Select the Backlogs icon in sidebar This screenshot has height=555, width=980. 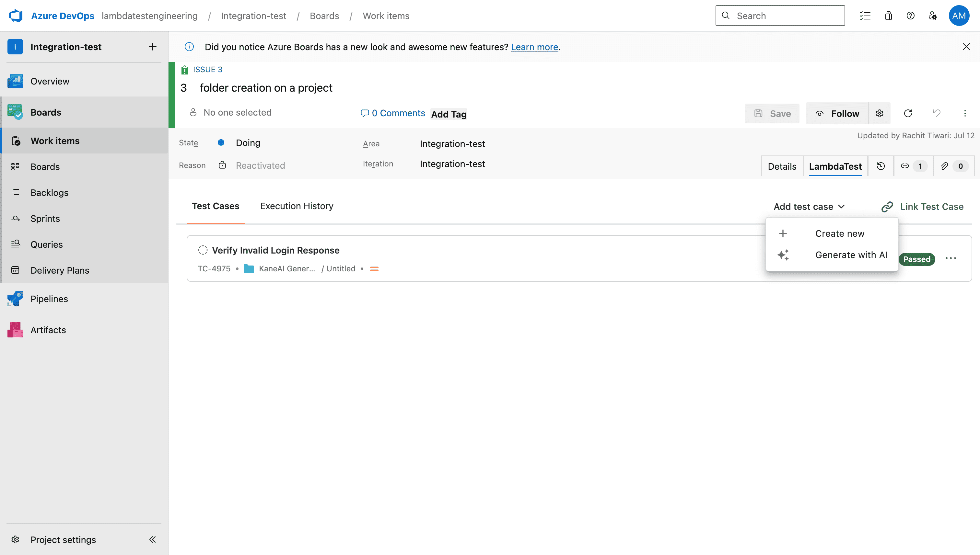(16, 192)
